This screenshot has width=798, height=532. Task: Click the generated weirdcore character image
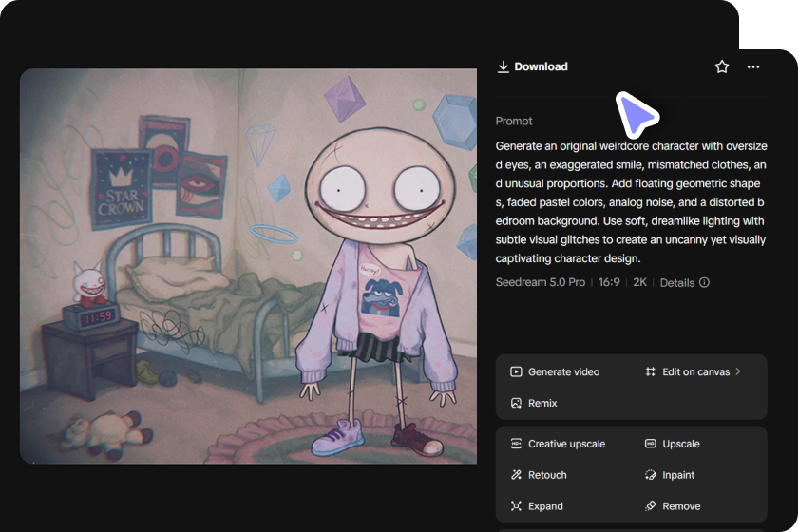248,266
